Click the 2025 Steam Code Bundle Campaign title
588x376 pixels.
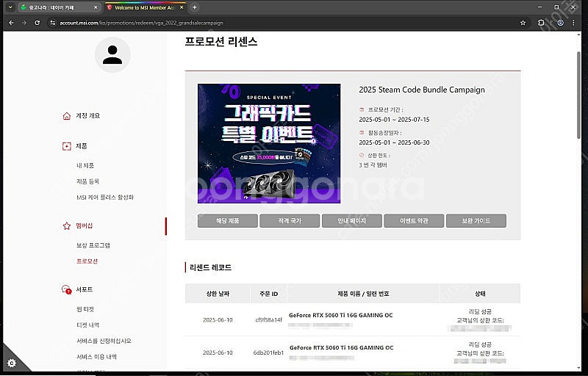422,90
